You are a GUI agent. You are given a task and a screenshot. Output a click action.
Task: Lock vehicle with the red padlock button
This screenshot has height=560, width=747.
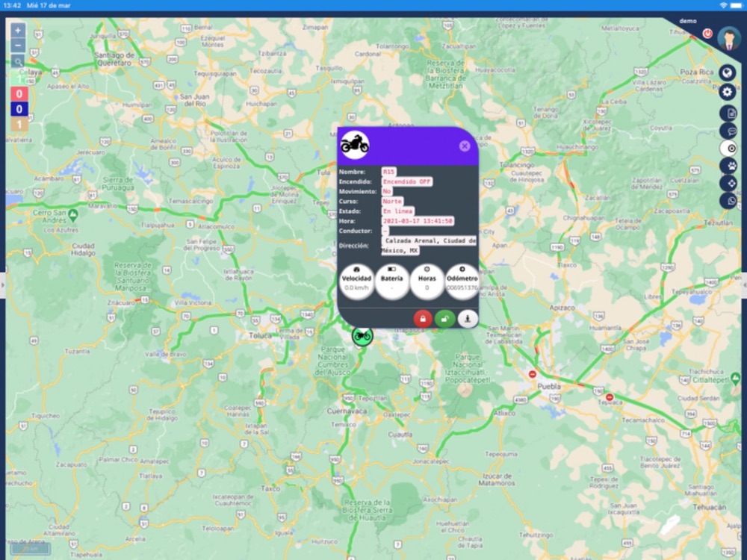[423, 319]
